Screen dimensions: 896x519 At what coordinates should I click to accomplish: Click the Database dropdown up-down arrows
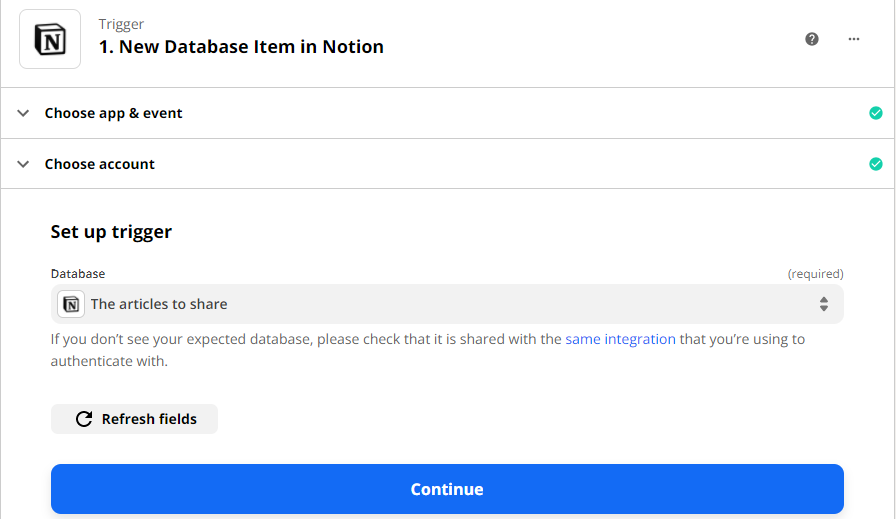(x=823, y=304)
